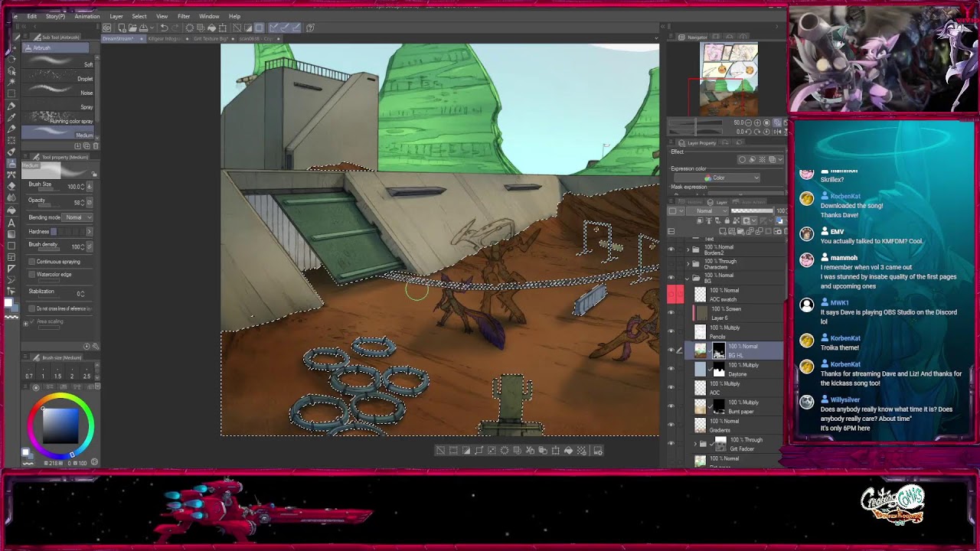Open the Filter menu
This screenshot has height=551, width=980.
(x=184, y=16)
